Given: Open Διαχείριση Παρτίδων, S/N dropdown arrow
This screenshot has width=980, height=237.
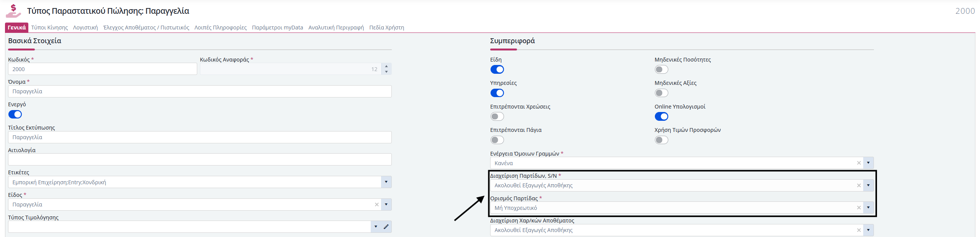Looking at the screenshot, I should [868, 185].
